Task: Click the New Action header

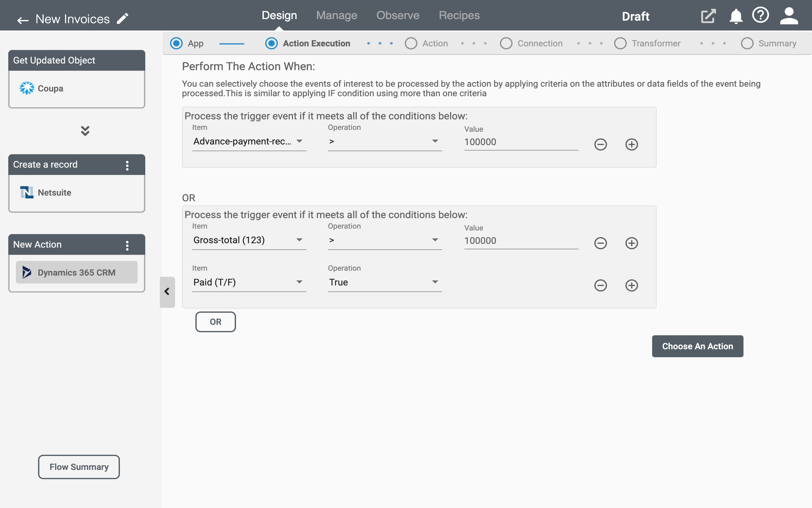Action: (76, 244)
